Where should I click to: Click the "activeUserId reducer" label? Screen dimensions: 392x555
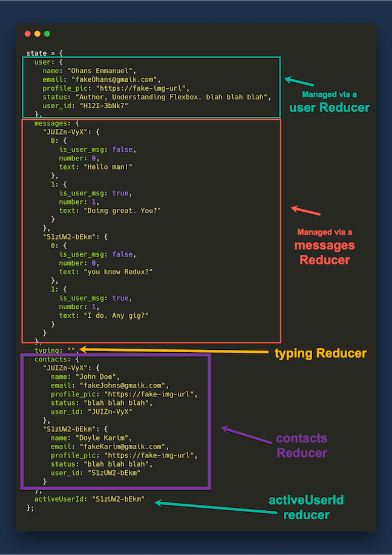(307, 507)
